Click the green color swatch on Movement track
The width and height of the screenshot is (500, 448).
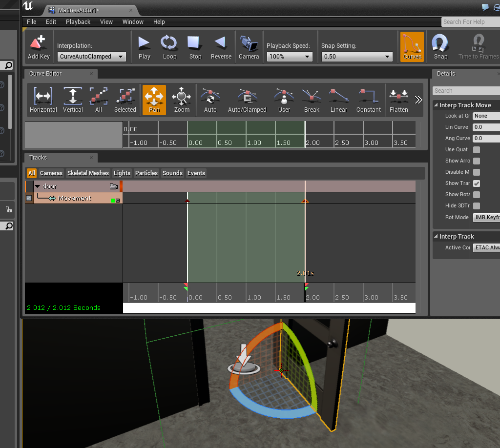111,200
